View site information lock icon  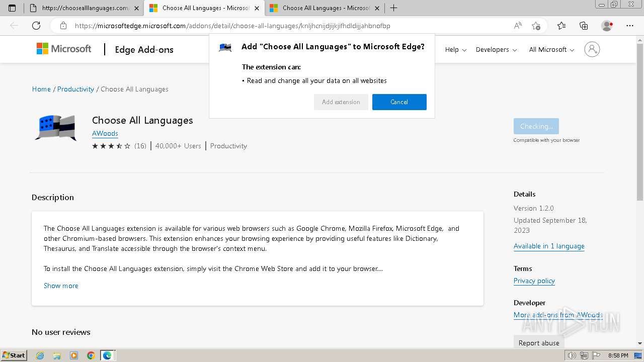63,26
